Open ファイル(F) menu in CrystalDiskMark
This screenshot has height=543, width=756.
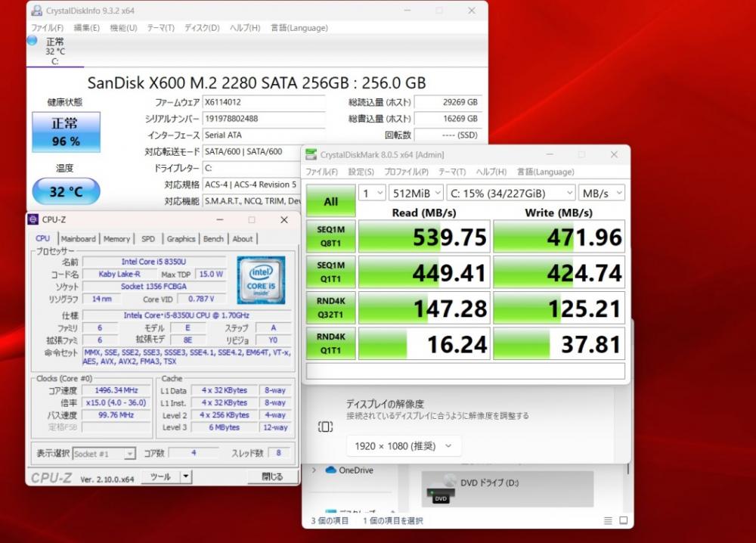(321, 172)
